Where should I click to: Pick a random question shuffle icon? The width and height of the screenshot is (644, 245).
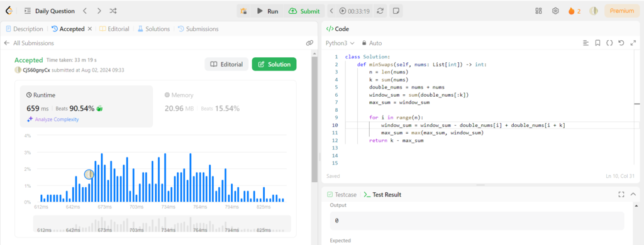coord(113,11)
